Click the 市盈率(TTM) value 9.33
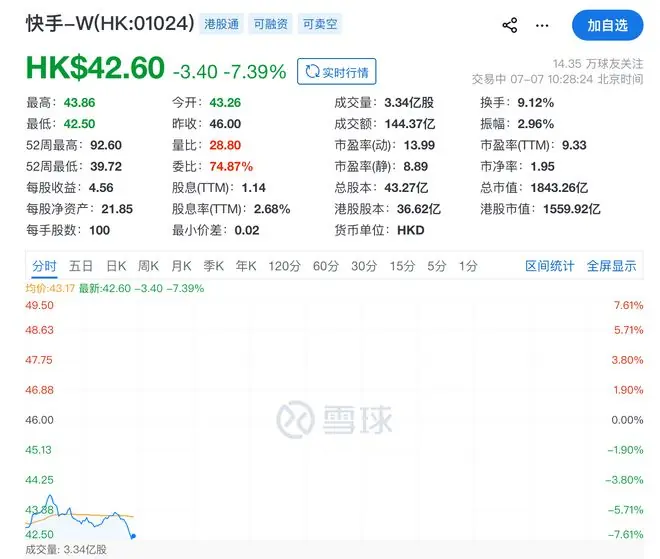 574,145
